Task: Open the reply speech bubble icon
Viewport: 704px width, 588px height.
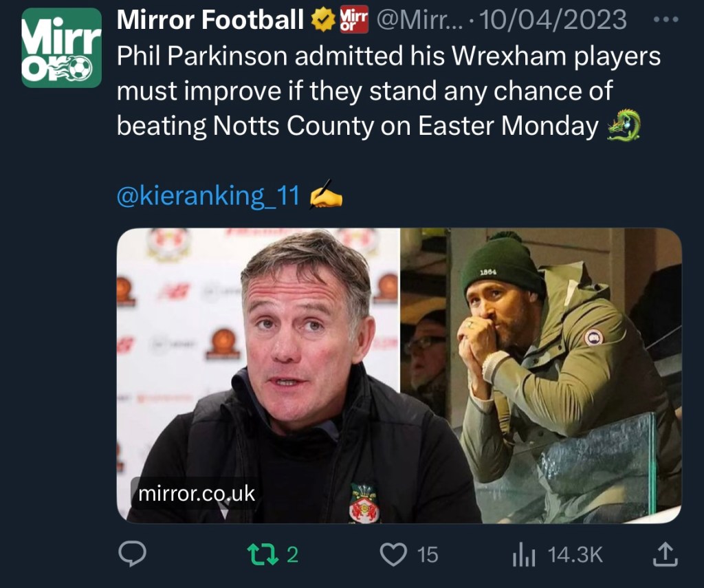Action: pos(132,554)
